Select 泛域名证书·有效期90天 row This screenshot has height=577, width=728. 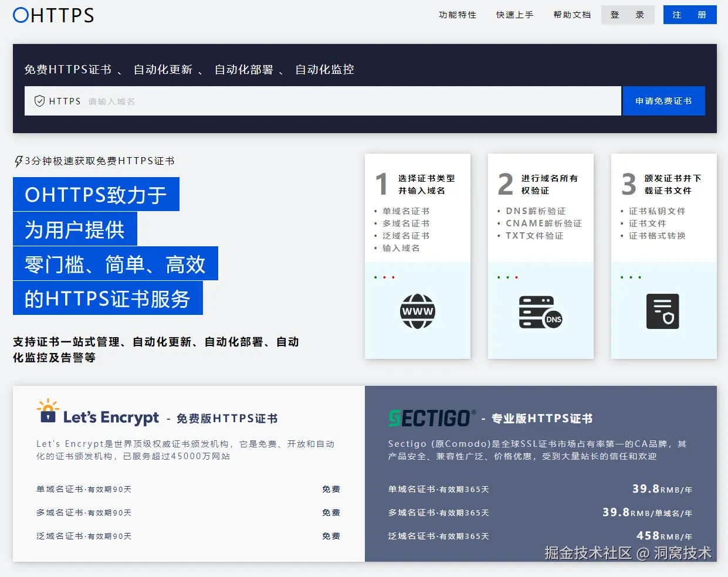(x=188, y=536)
